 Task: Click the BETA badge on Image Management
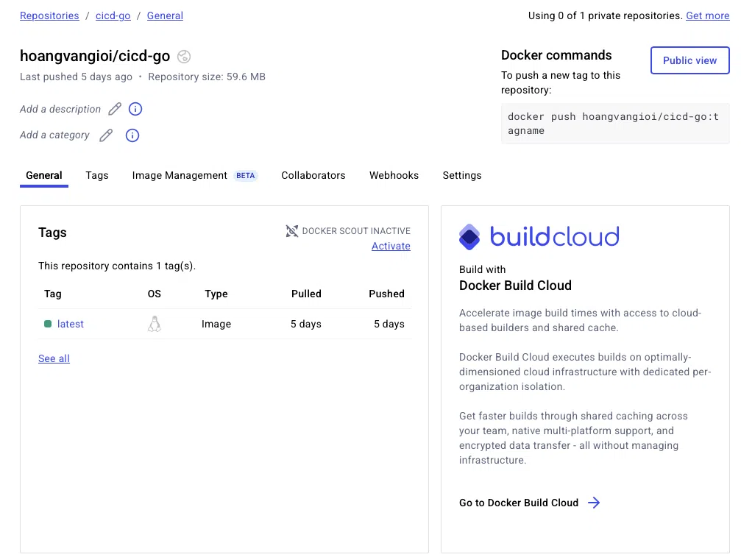pos(245,176)
